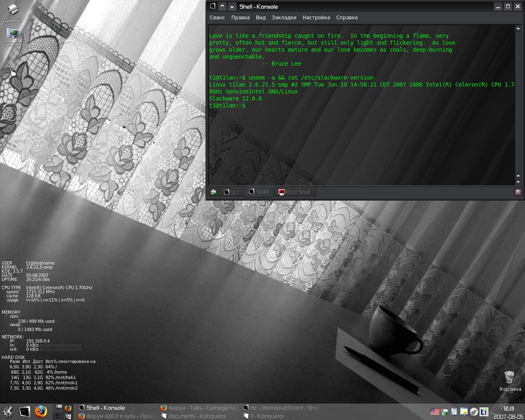Viewport: 525px width, 420px height.
Task: Click the titlebar up-arrow button
Action: (222, 6)
